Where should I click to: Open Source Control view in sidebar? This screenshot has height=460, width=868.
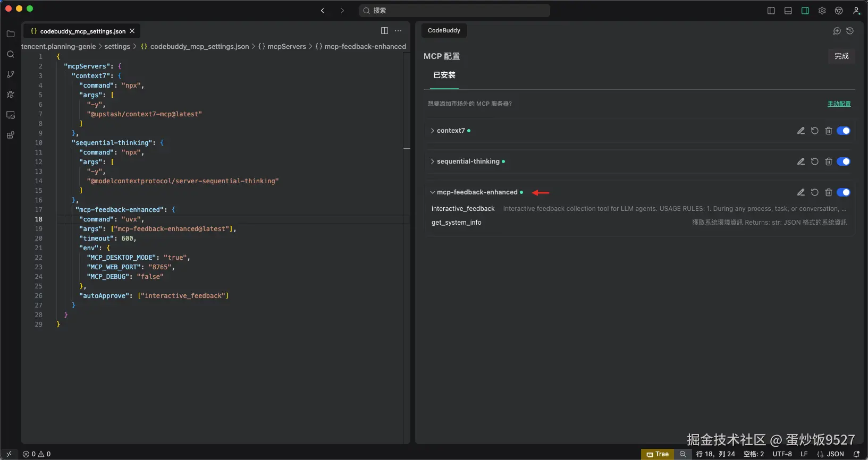11,74
